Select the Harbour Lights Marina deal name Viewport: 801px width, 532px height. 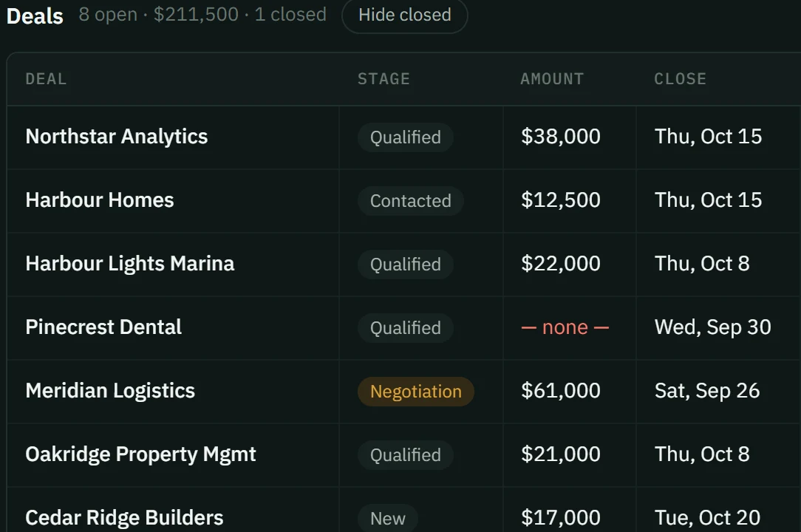[130, 264]
